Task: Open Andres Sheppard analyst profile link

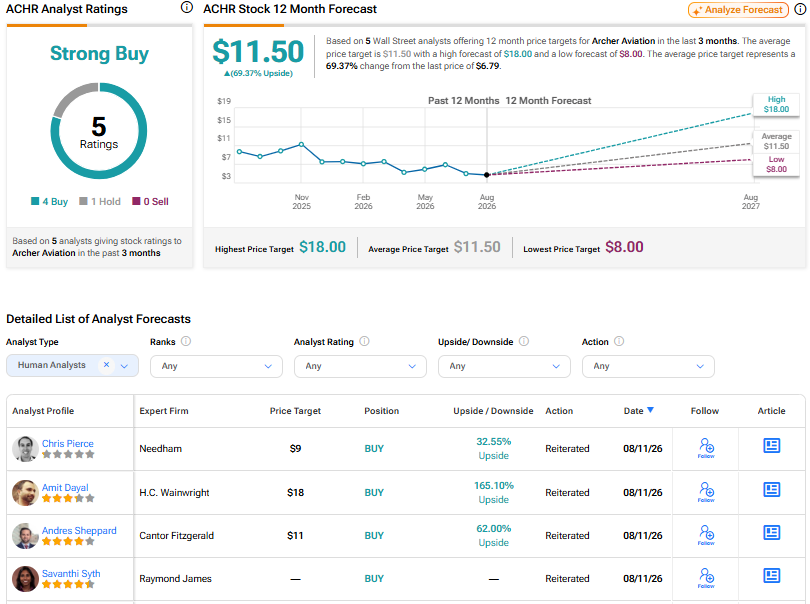Action: tap(79, 531)
